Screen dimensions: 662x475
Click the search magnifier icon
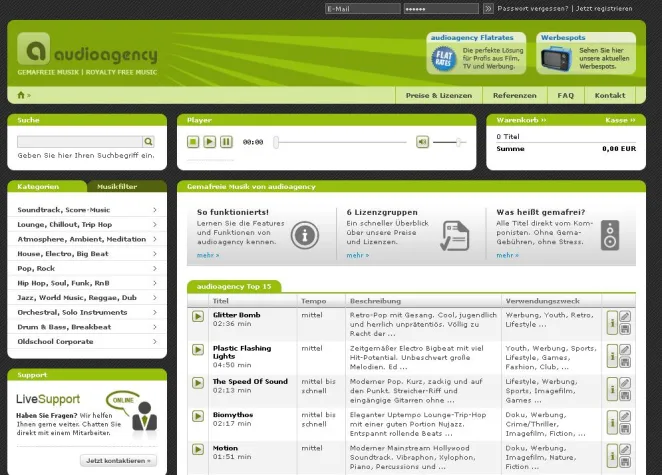point(148,142)
